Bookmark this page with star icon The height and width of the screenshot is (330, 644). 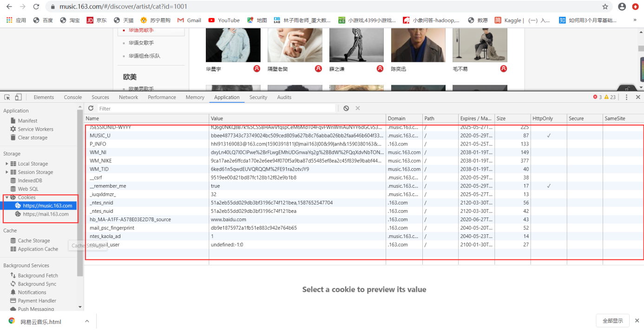pos(605,7)
